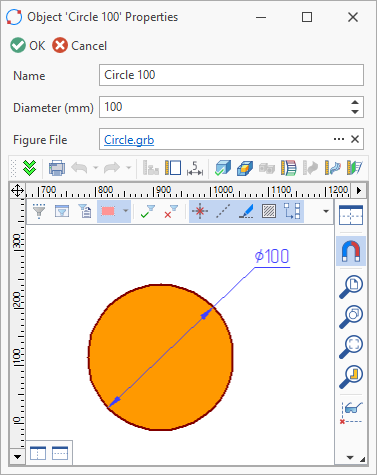Click the clear filters red cross icon

point(171,211)
